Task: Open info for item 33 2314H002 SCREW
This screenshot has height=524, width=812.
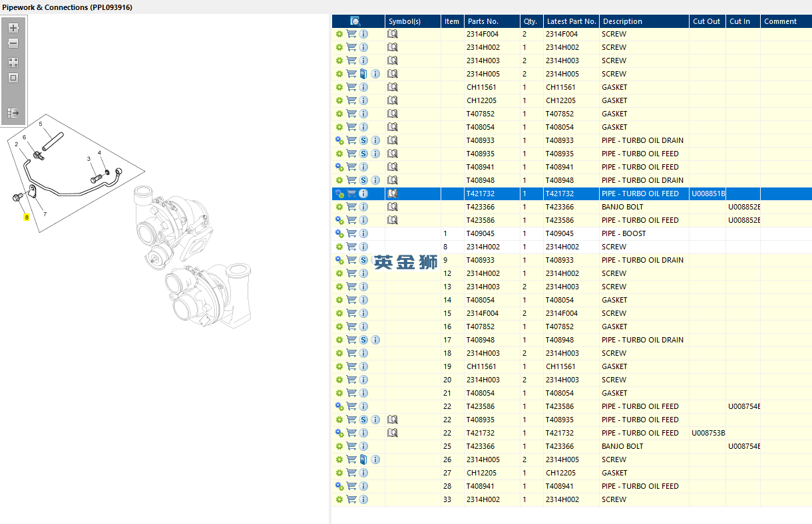Action: coord(363,499)
